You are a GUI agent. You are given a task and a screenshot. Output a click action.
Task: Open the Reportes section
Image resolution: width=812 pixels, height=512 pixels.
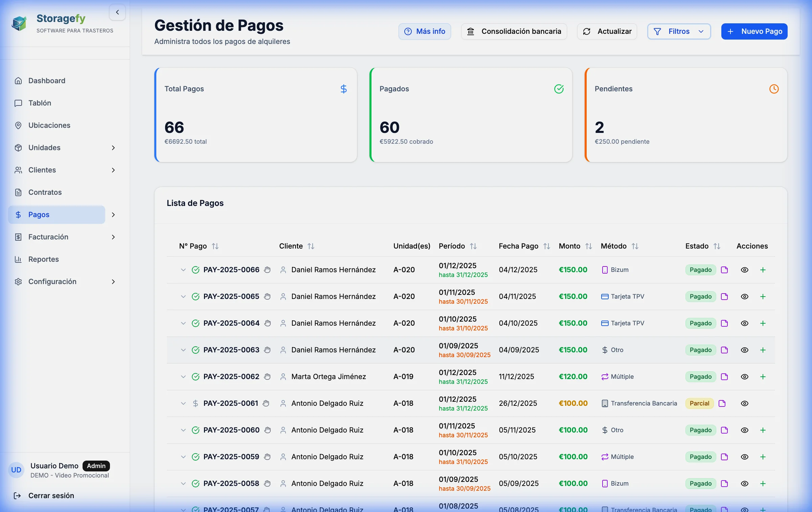[43, 259]
